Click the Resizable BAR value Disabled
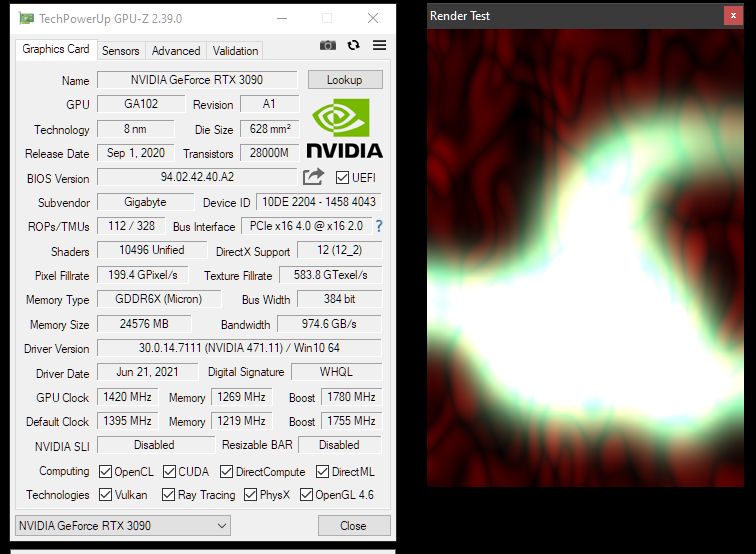Image resolution: width=756 pixels, height=554 pixels. (339, 445)
